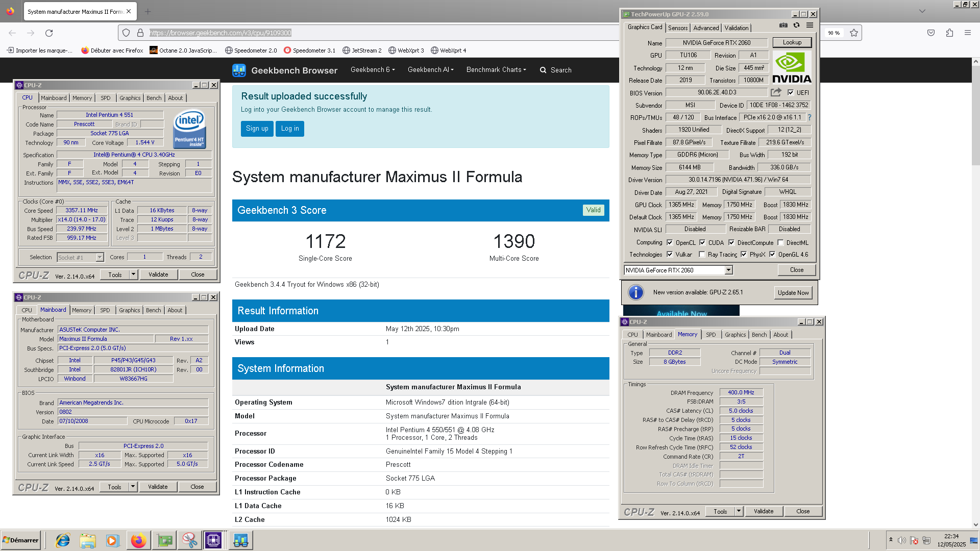Open the Pocket save icon in Firefox
980x551 pixels.
931,33
